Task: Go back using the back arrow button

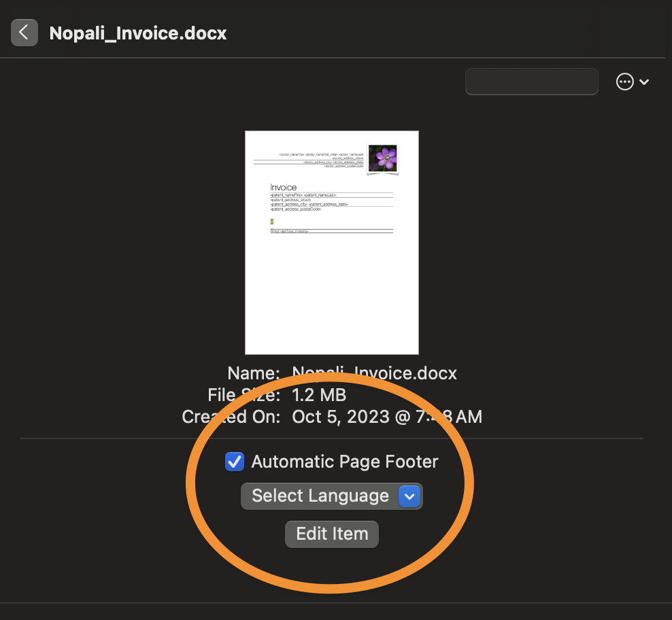Action: coord(24,33)
